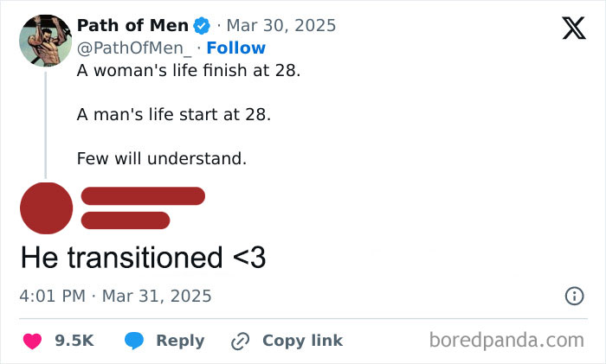Click the "He transitioned <3" reply text

click(x=143, y=257)
